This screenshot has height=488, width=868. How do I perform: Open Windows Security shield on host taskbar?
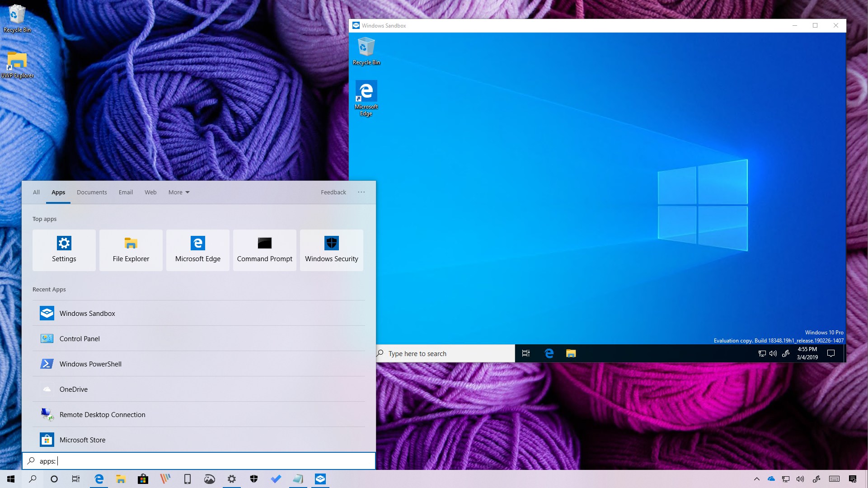253,479
